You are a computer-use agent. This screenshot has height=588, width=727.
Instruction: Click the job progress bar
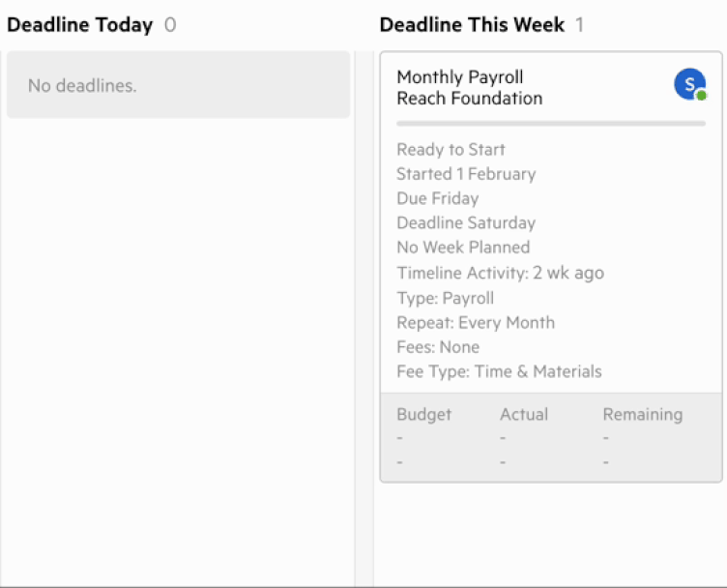550,124
